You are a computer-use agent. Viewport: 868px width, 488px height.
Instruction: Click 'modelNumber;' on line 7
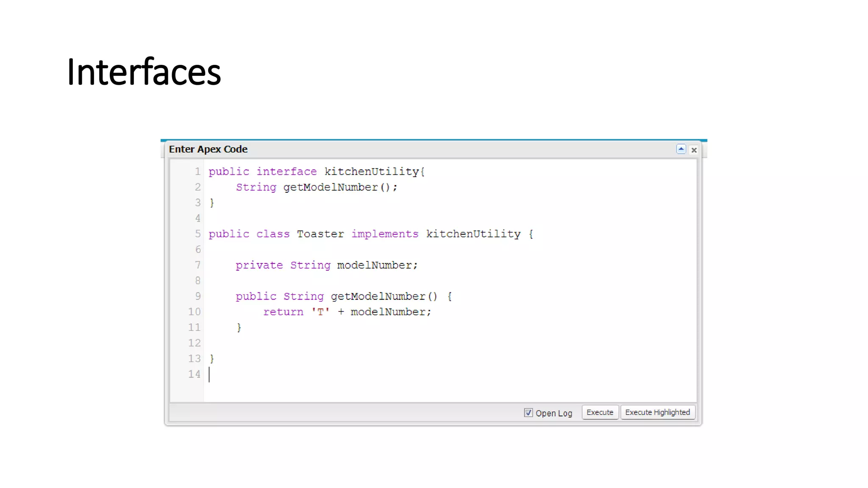tap(377, 265)
